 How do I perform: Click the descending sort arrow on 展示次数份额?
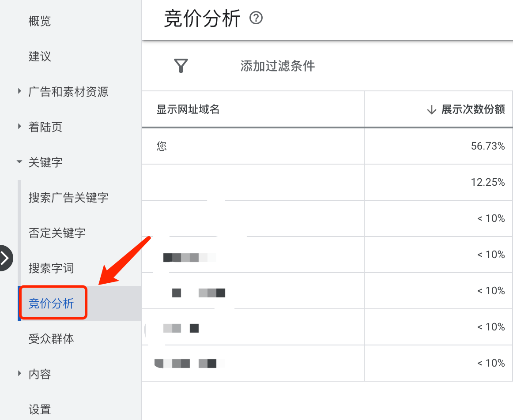[431, 110]
